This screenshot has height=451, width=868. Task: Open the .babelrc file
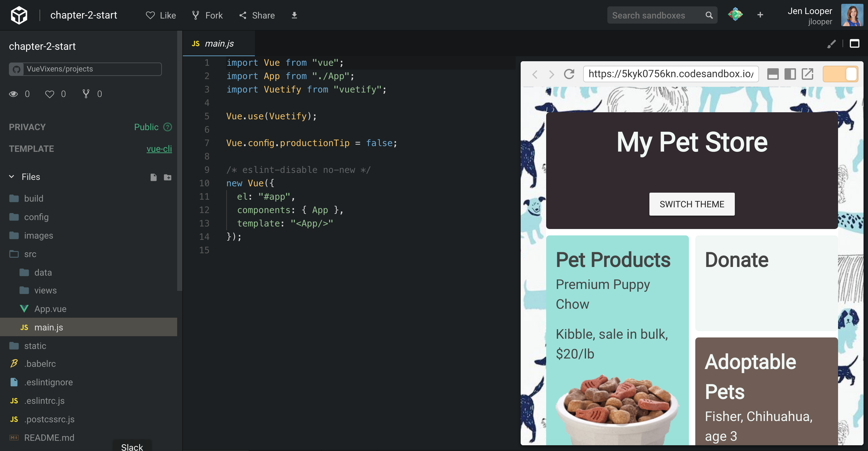89,364
